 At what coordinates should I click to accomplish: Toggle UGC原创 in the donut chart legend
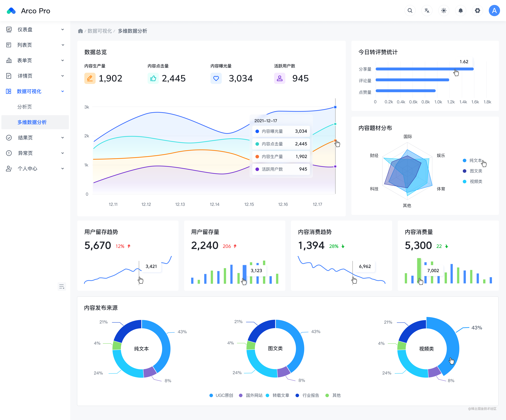221,395
